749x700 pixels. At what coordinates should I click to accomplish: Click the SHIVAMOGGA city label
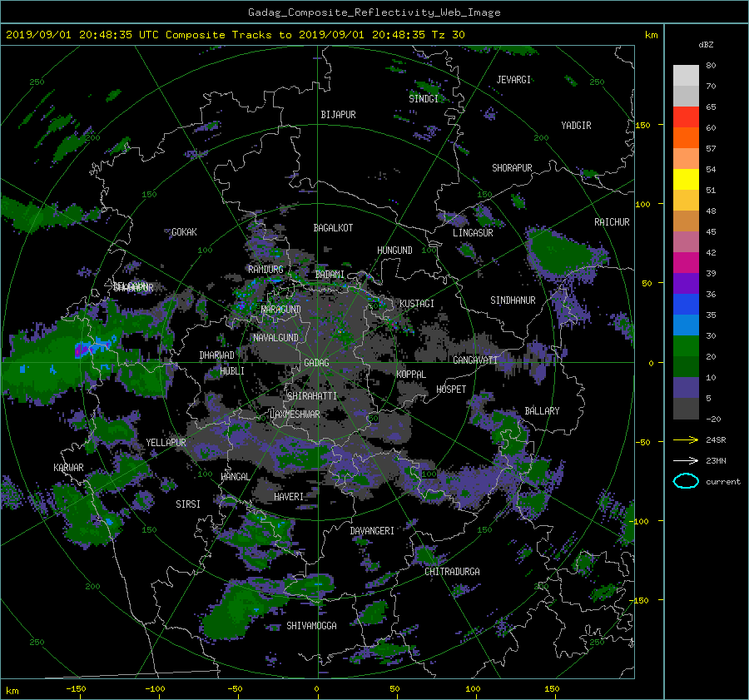tap(311, 626)
